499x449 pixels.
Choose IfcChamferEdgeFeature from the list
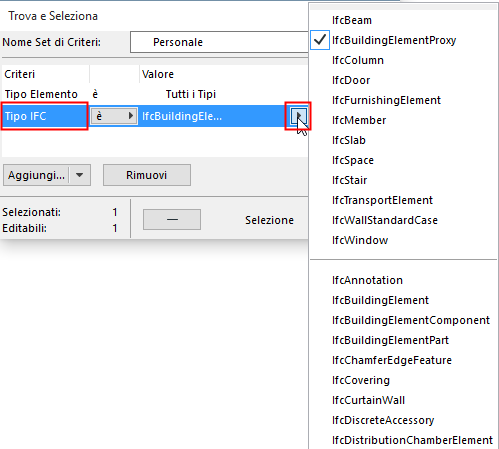(403, 360)
